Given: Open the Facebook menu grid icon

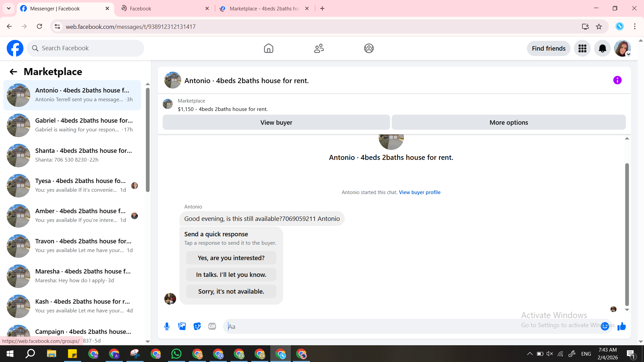Looking at the screenshot, I should pyautogui.click(x=582, y=49).
